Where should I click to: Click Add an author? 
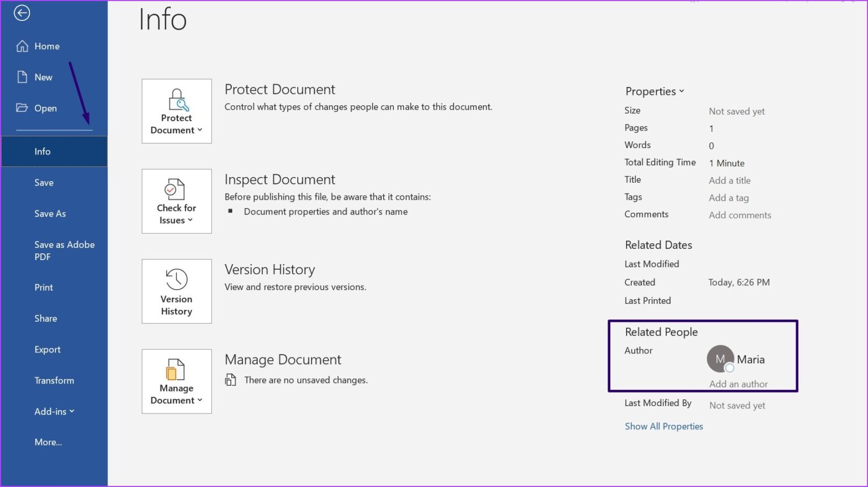(738, 383)
